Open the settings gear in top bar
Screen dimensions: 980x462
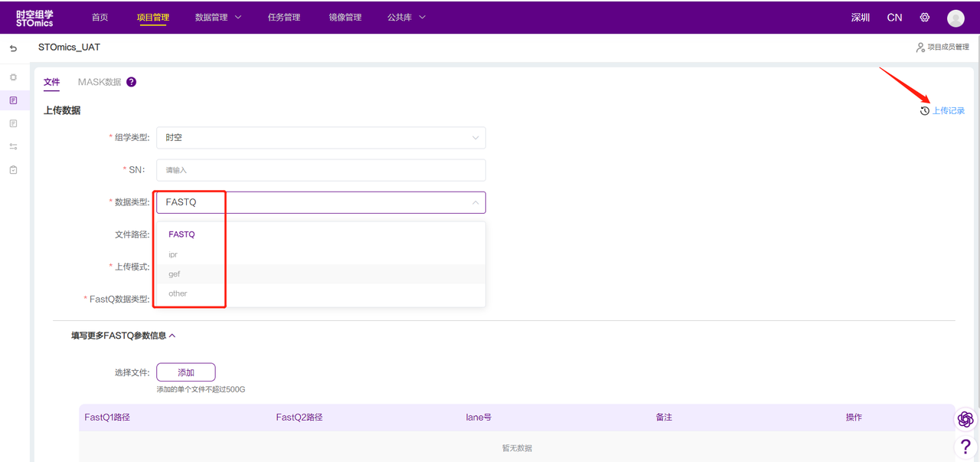pos(924,18)
